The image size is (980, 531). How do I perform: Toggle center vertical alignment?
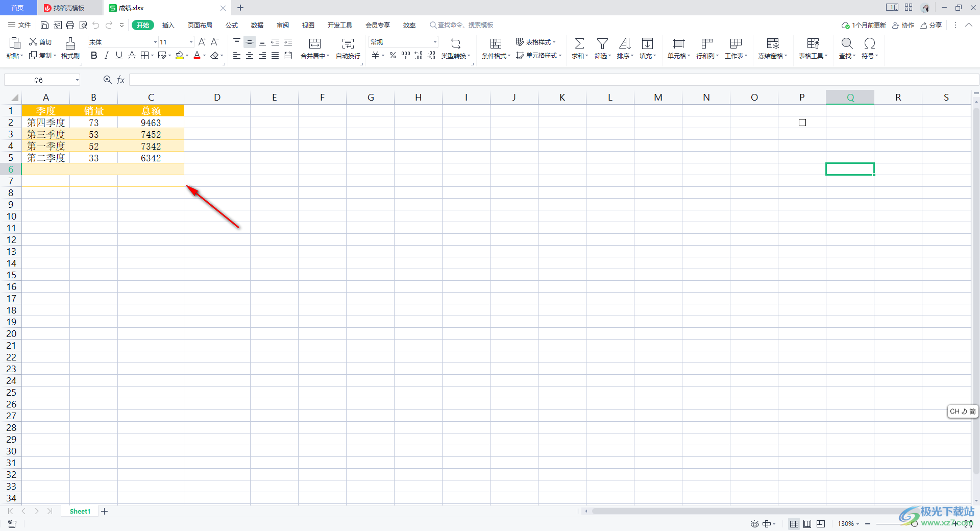pyautogui.click(x=250, y=42)
